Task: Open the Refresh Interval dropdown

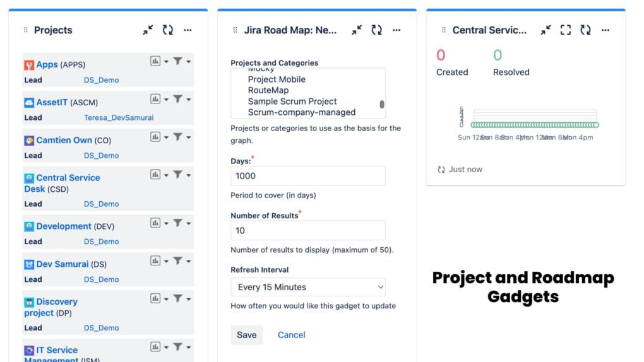Action: [308, 287]
